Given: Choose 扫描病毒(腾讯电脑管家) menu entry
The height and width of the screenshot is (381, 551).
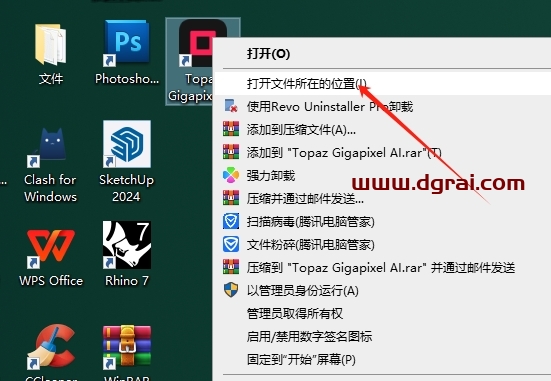Looking at the screenshot, I should coord(382,221).
